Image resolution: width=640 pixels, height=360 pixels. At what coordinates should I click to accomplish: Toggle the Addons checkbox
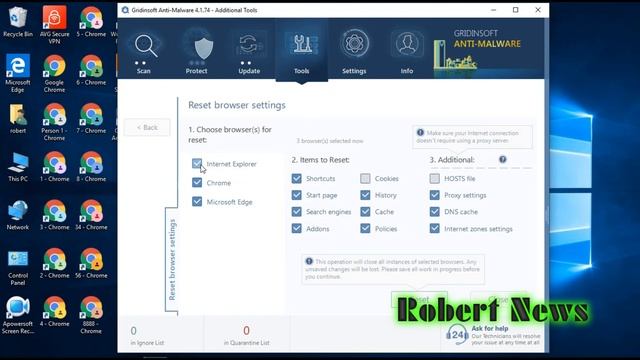(297, 229)
